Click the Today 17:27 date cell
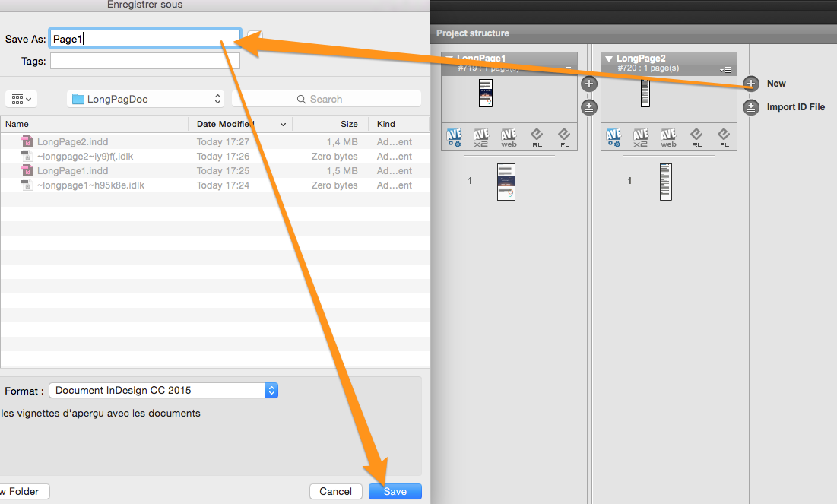The height and width of the screenshot is (504, 837). pos(224,141)
